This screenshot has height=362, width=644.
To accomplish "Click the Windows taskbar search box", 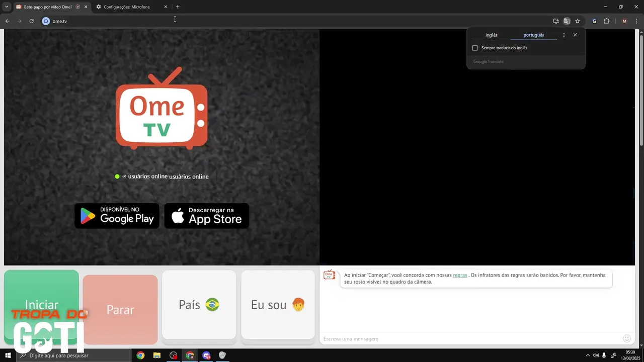I will tap(73, 355).
